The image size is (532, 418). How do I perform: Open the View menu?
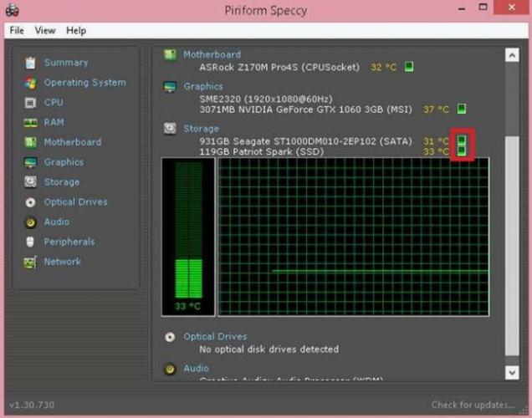tap(45, 31)
